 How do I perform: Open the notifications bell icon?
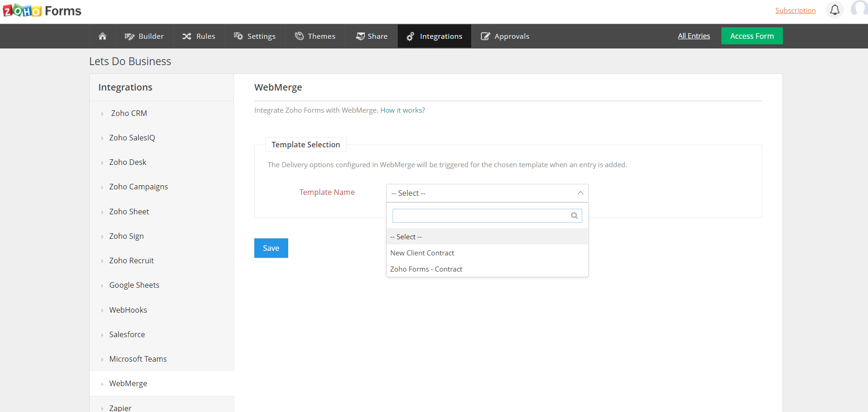coord(835,10)
